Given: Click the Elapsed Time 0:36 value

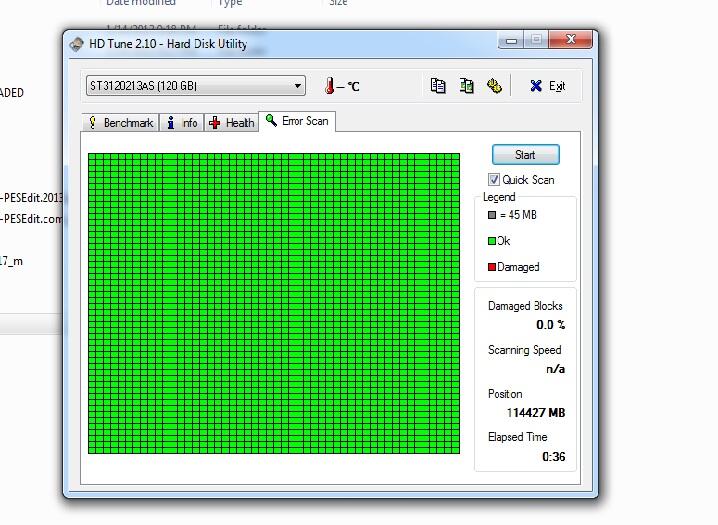Looking at the screenshot, I should [x=554, y=456].
